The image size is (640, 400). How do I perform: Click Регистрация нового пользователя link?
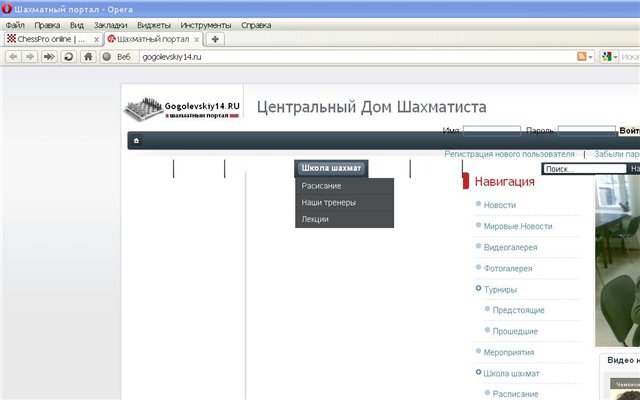point(509,155)
